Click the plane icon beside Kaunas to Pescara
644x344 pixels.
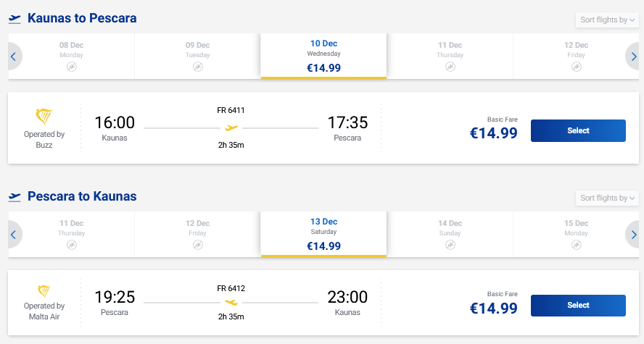point(15,19)
